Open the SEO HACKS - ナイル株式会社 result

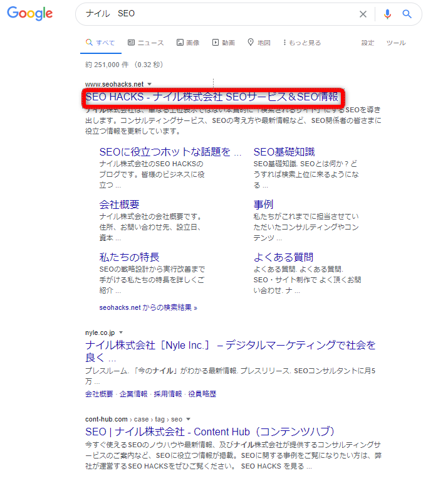click(212, 97)
